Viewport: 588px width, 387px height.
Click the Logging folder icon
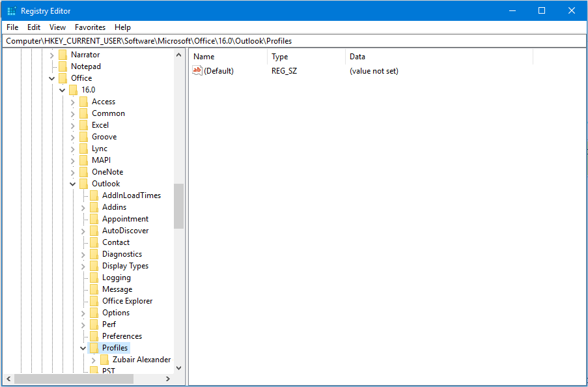94,278
